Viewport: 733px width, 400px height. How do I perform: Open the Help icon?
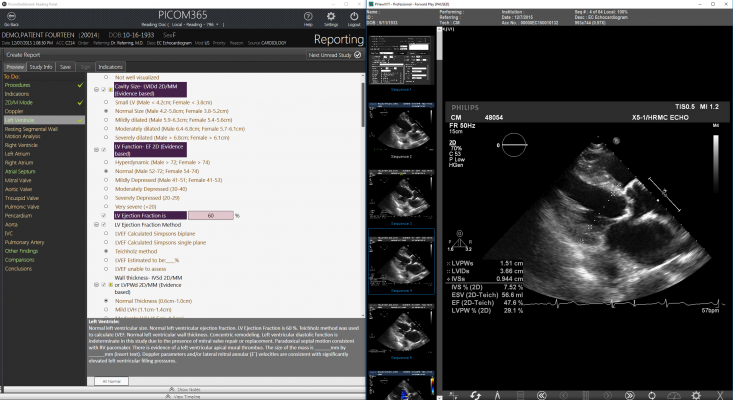(x=308, y=16)
